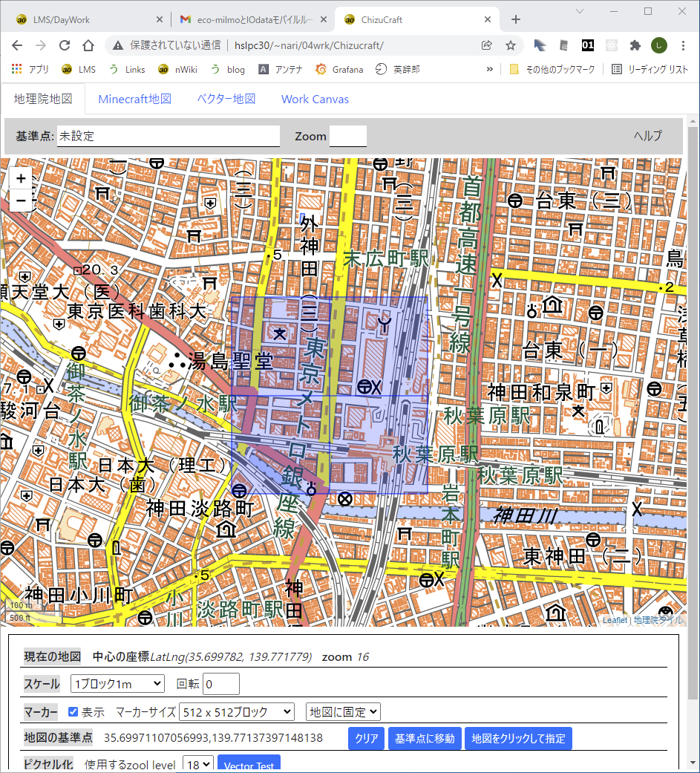
Task: Open the 地図に固定 dropdown
Action: tap(343, 712)
